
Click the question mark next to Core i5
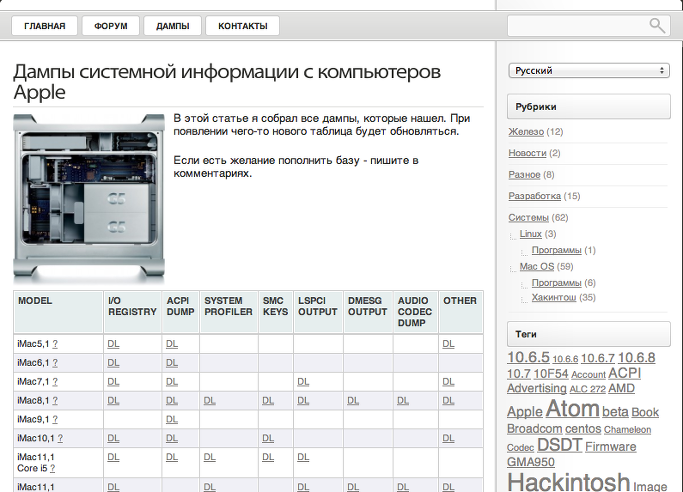click(52, 468)
